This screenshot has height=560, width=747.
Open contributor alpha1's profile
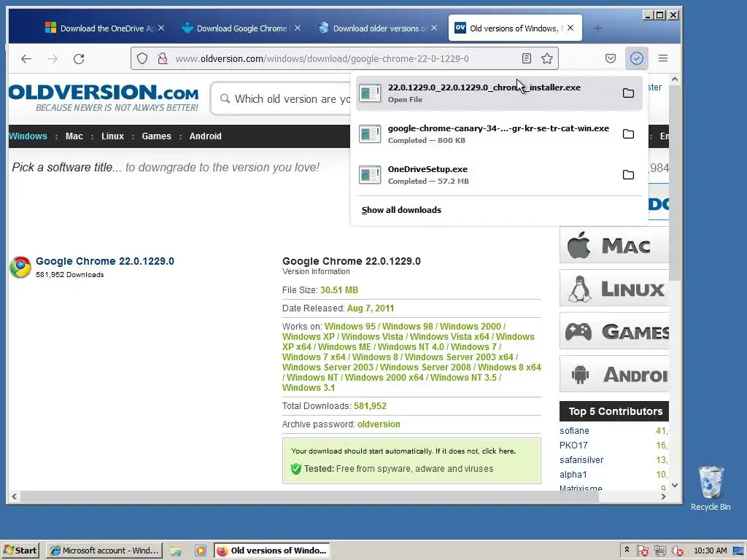[573, 474]
